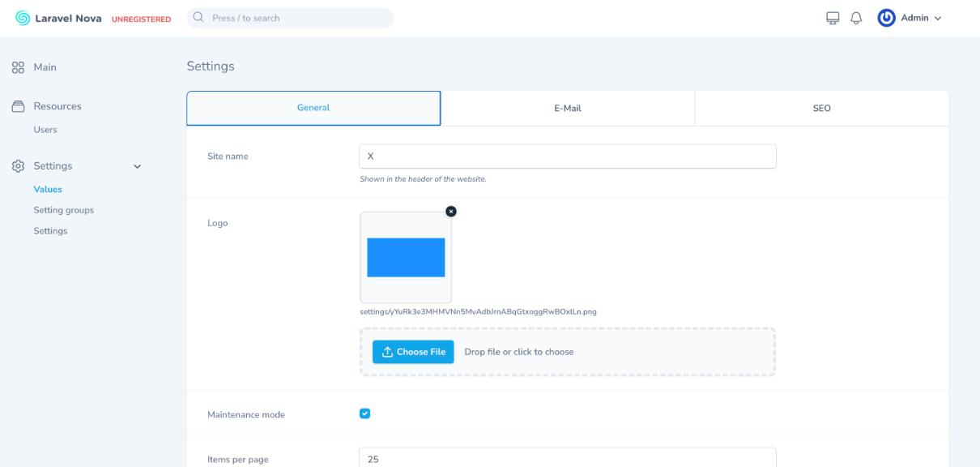Open the Settings sub-item under Setting groups
Image resolution: width=980 pixels, height=467 pixels.
click(x=50, y=231)
